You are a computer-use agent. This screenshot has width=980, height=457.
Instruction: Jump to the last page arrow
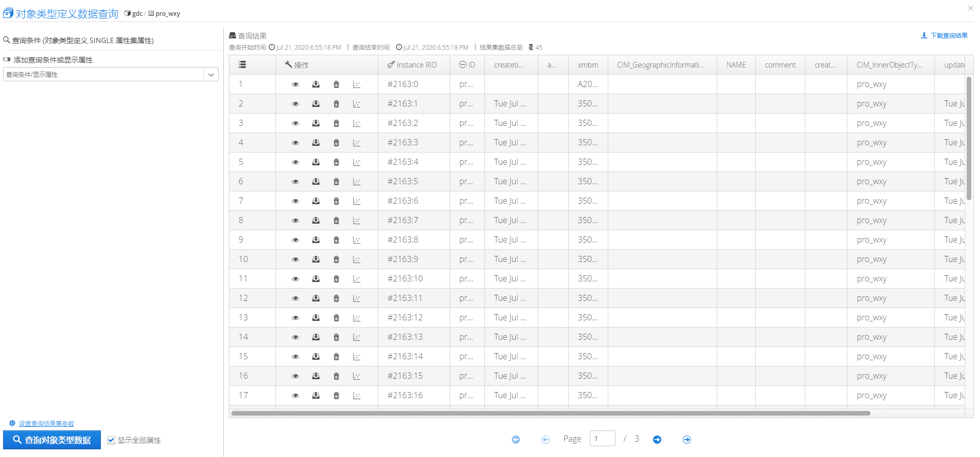tap(687, 440)
